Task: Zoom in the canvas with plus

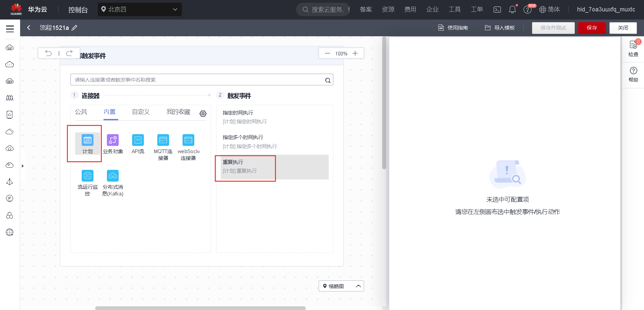Action: tap(355, 53)
